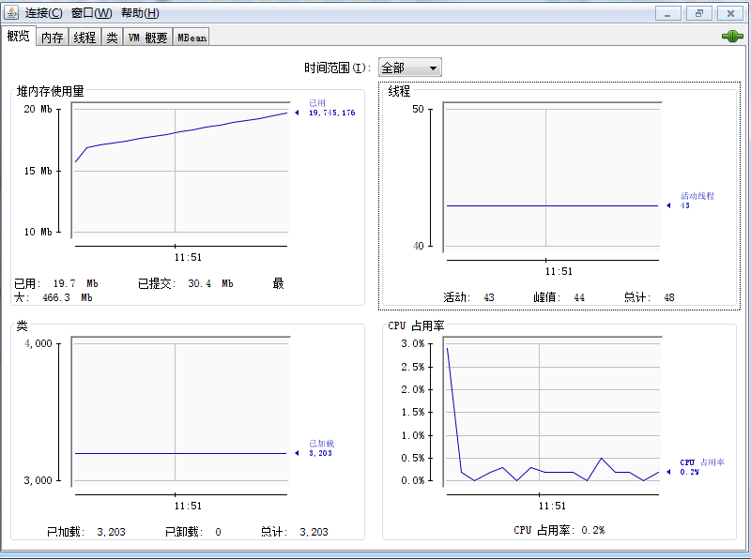Switch to the 线程 tab
The image size is (751, 560).
coord(84,38)
